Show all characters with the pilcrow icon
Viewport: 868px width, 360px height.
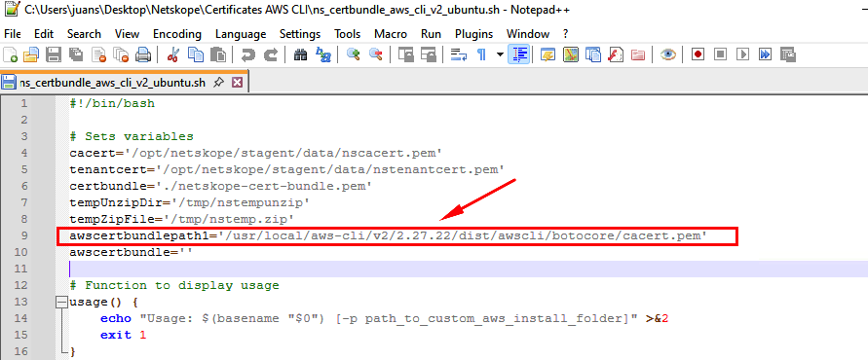point(481,54)
